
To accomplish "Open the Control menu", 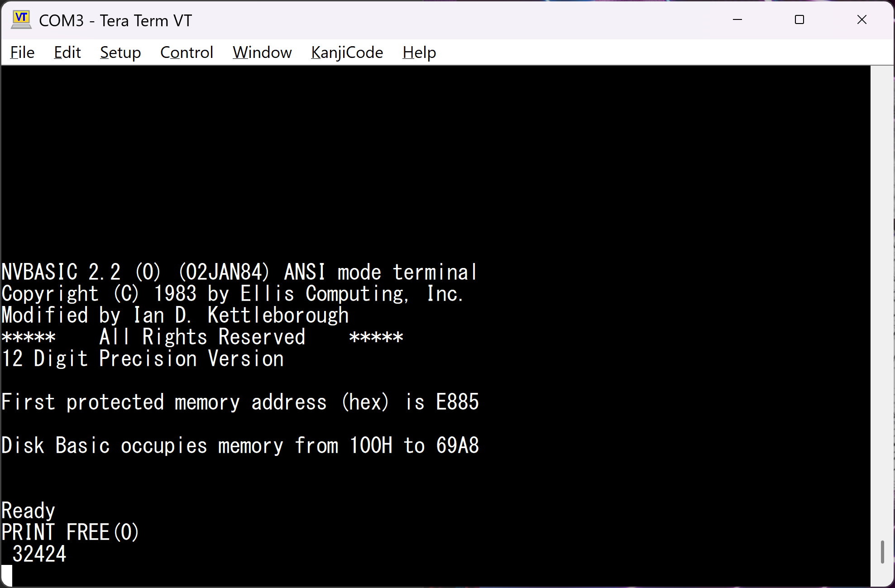I will pos(187,53).
